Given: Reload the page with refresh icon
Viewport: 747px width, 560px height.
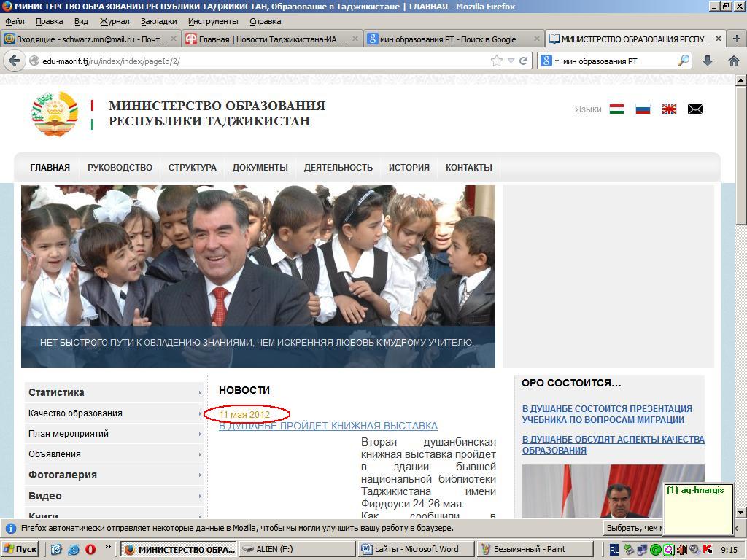Looking at the screenshot, I should 523,61.
